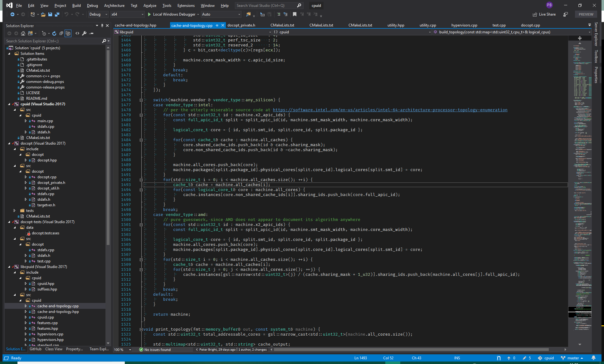Switch to the 'cache-and-topology.hpp' tab

pyautogui.click(x=135, y=25)
